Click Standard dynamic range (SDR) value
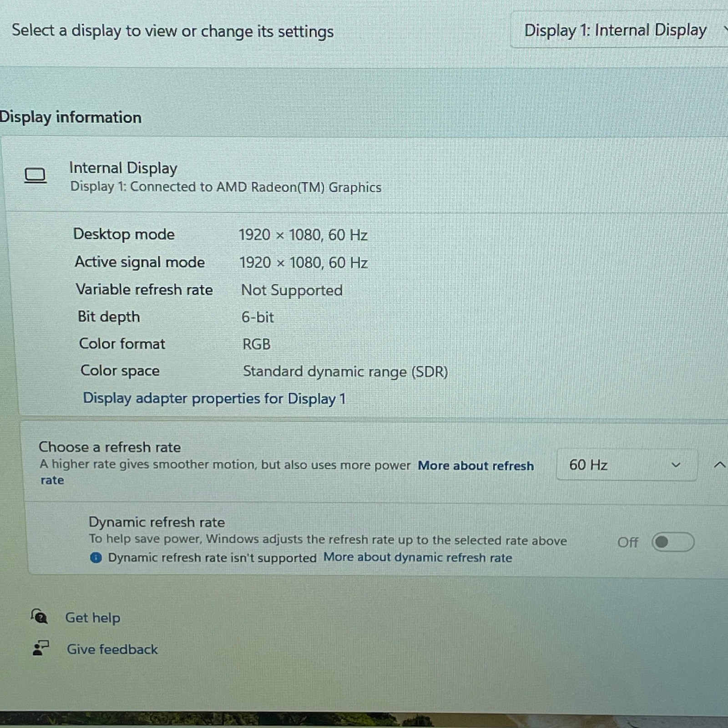Image resolution: width=728 pixels, height=728 pixels. [x=345, y=372]
